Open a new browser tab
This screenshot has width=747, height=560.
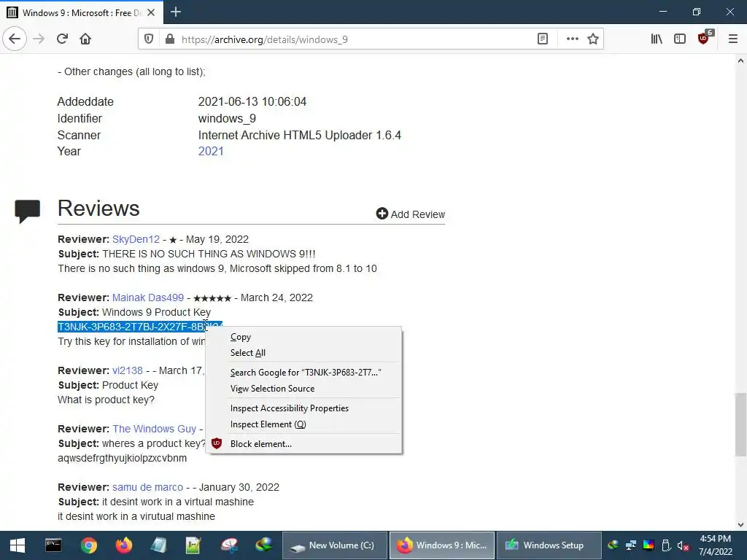(x=176, y=12)
